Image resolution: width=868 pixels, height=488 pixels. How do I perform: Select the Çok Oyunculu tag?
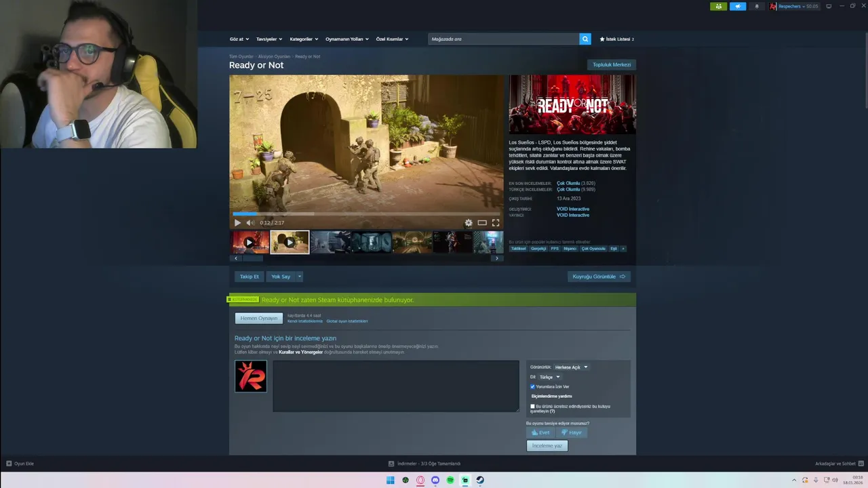(593, 249)
